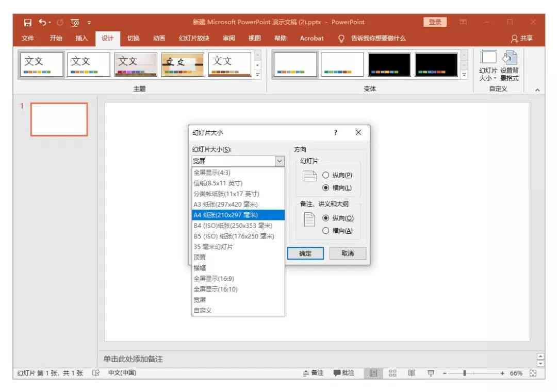Choose A3 纸张(297x420 毫米) option

coord(238,204)
